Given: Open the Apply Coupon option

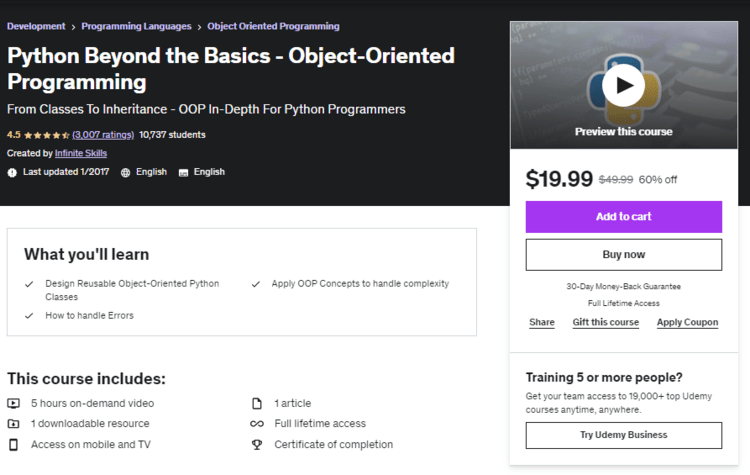Looking at the screenshot, I should click(687, 322).
